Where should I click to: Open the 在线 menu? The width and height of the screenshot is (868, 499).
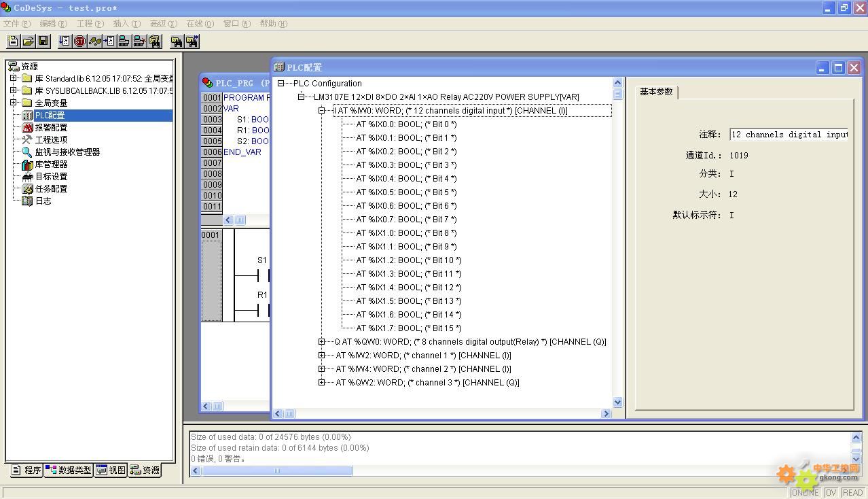200,24
